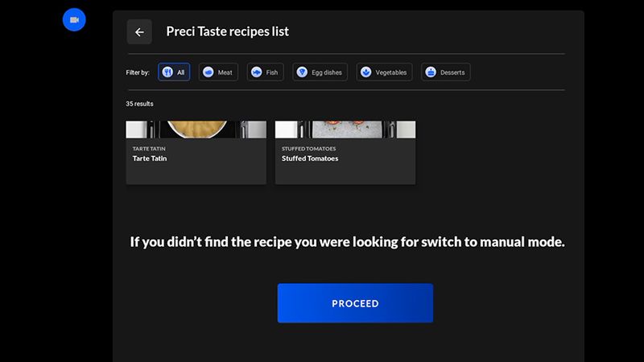Switch to the "Vegetables" category label
This screenshot has height=362, width=644.
pyautogui.click(x=392, y=72)
